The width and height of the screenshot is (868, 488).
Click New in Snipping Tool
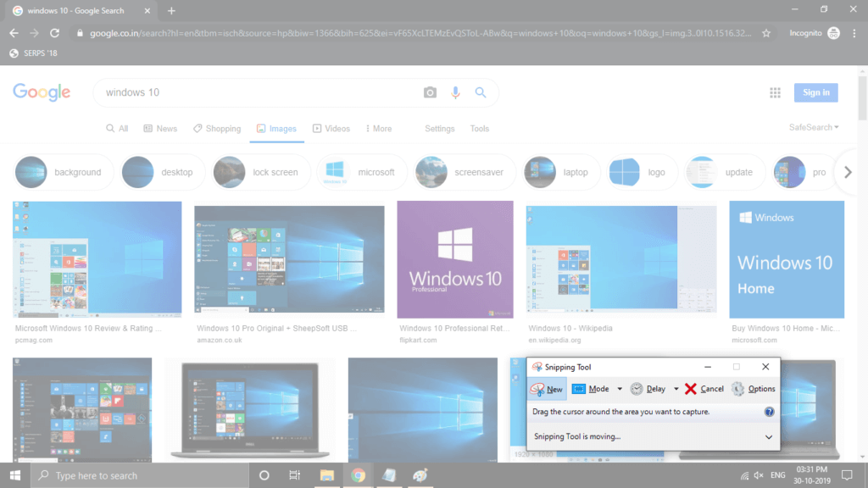(x=547, y=389)
